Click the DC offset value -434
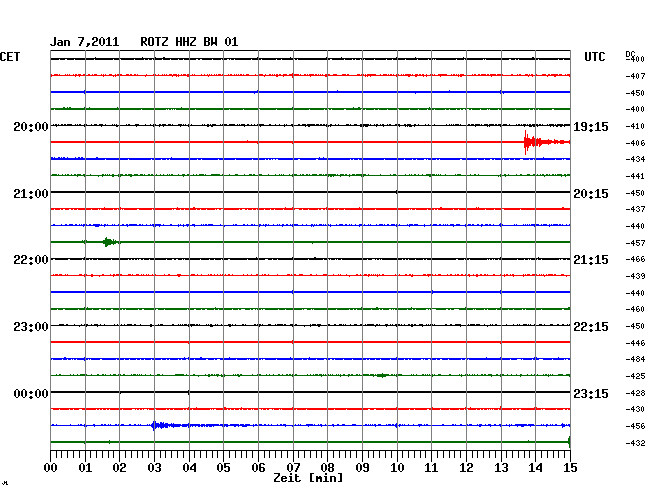This screenshot has width=650, height=494. (x=635, y=159)
